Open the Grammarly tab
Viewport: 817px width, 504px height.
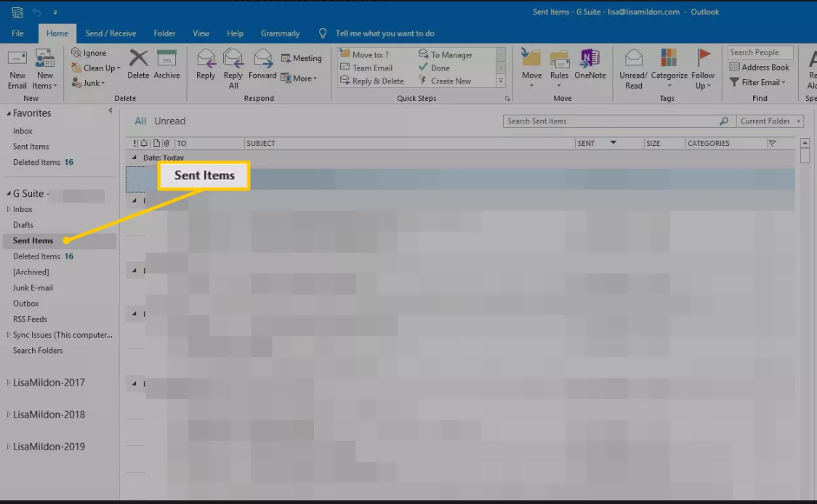pyautogui.click(x=281, y=33)
